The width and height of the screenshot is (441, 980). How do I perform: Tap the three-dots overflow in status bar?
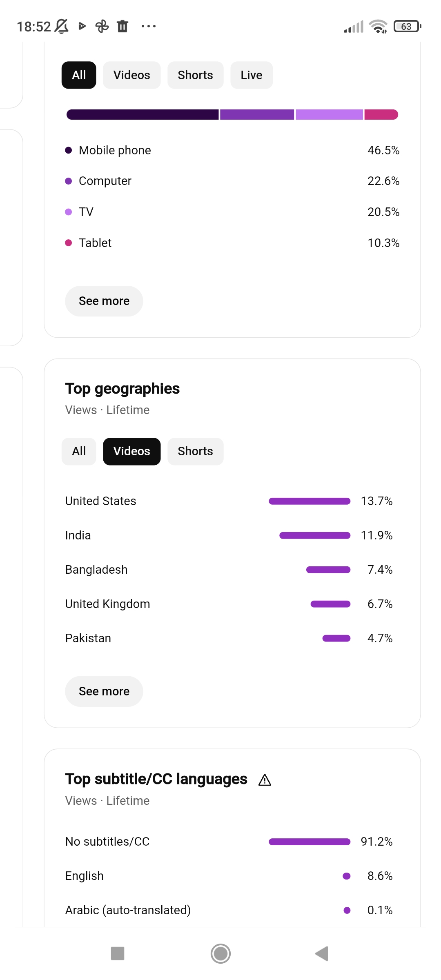[149, 26]
